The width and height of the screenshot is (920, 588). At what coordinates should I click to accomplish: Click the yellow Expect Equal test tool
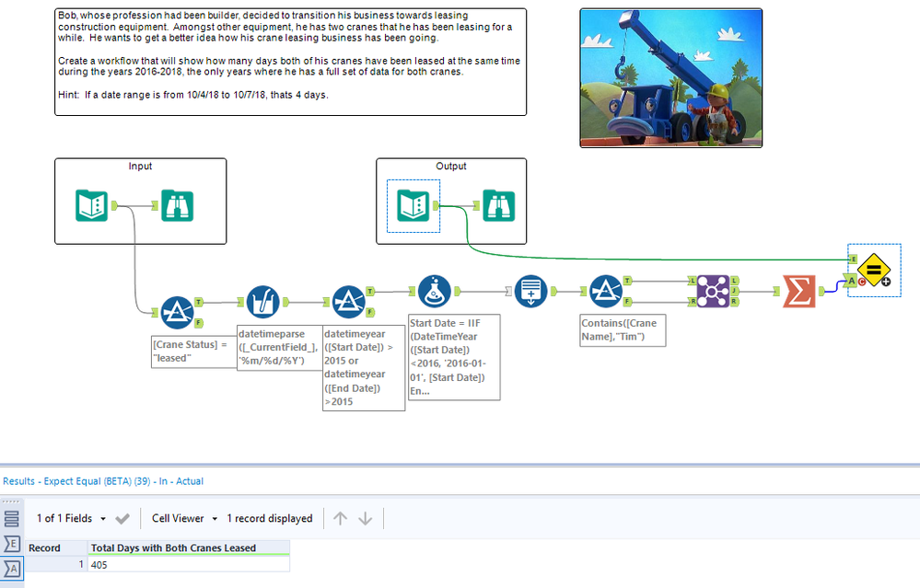pyautogui.click(x=873, y=270)
